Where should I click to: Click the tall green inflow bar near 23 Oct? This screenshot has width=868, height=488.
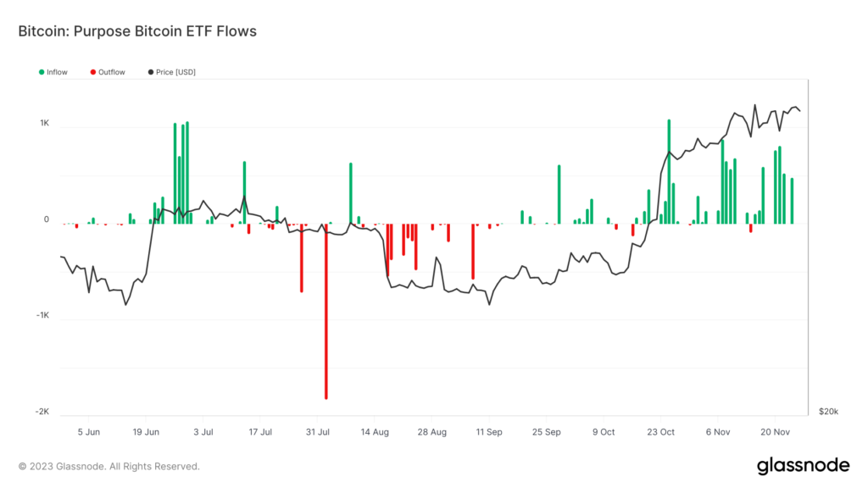[669, 171]
